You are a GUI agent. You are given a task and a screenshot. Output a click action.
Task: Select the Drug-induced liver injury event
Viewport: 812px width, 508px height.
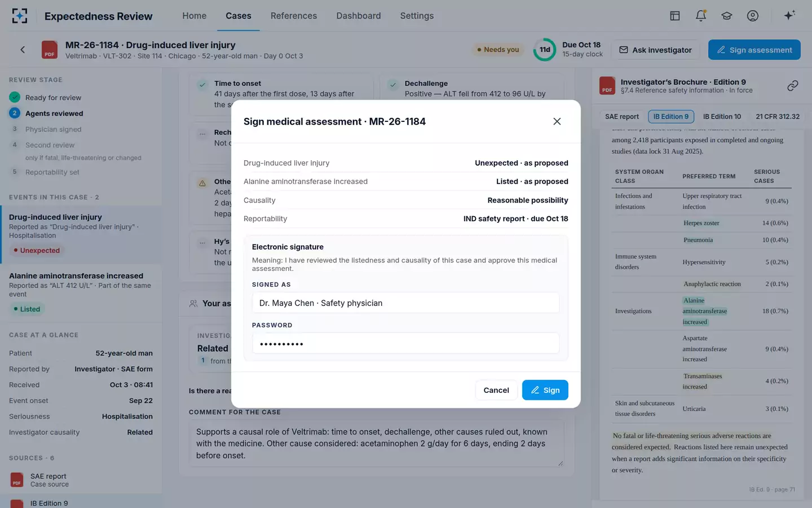[81, 234]
